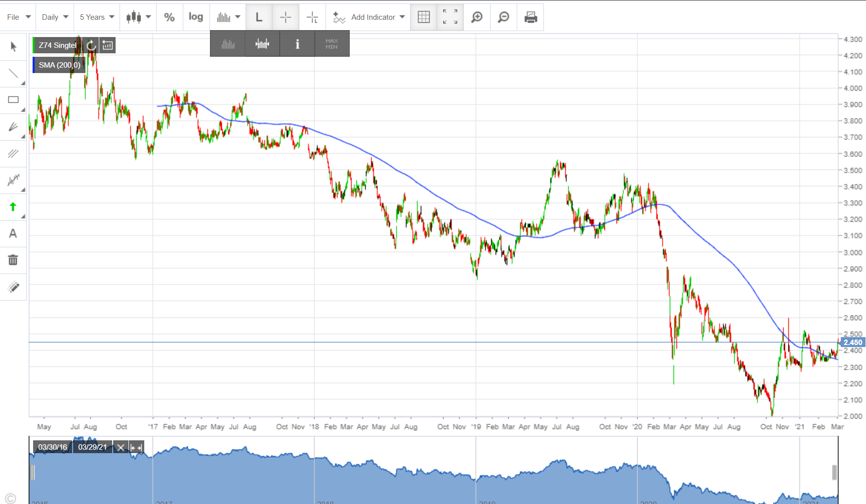Click refresh icon next to Z74 Singtel

91,45
